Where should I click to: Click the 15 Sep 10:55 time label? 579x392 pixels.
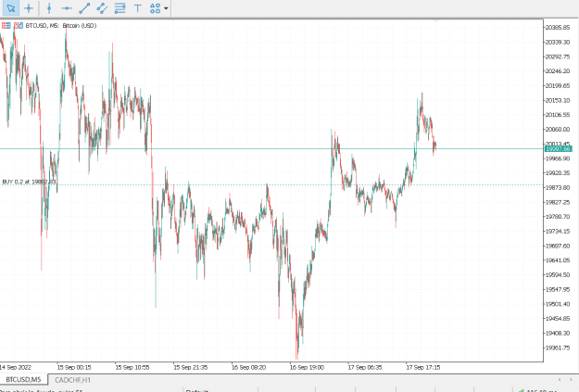(x=132, y=367)
